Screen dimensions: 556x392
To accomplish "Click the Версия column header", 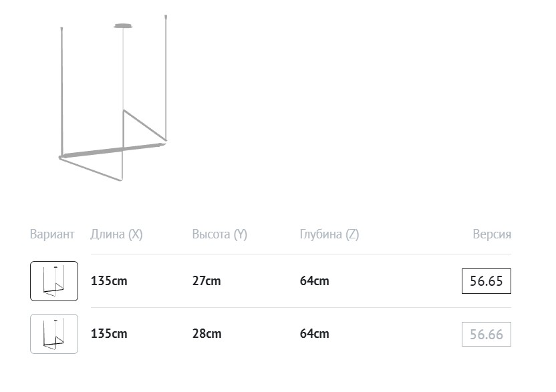I will tap(492, 234).
